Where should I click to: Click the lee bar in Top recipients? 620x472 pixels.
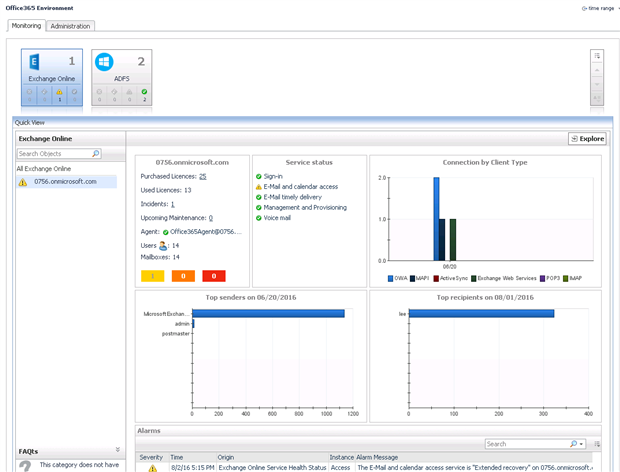click(x=482, y=313)
